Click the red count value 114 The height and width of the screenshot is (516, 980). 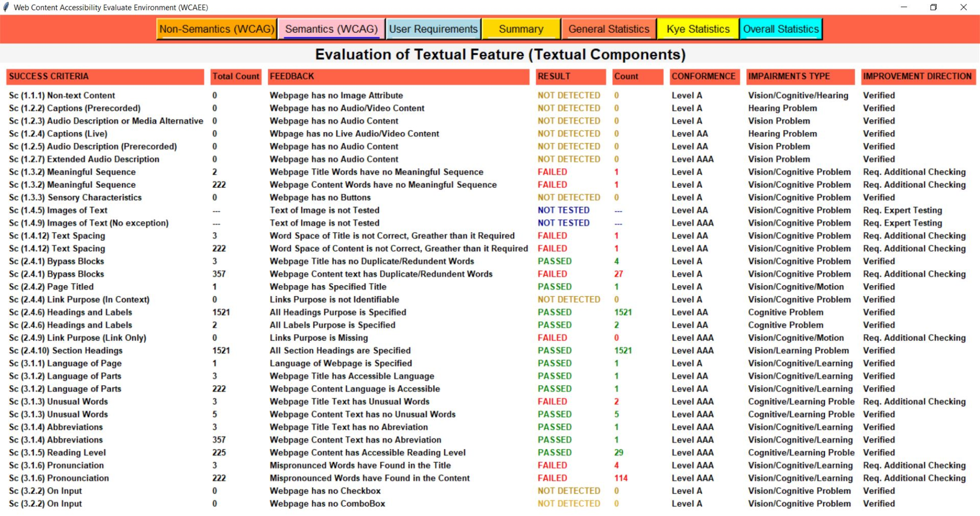pyautogui.click(x=621, y=478)
